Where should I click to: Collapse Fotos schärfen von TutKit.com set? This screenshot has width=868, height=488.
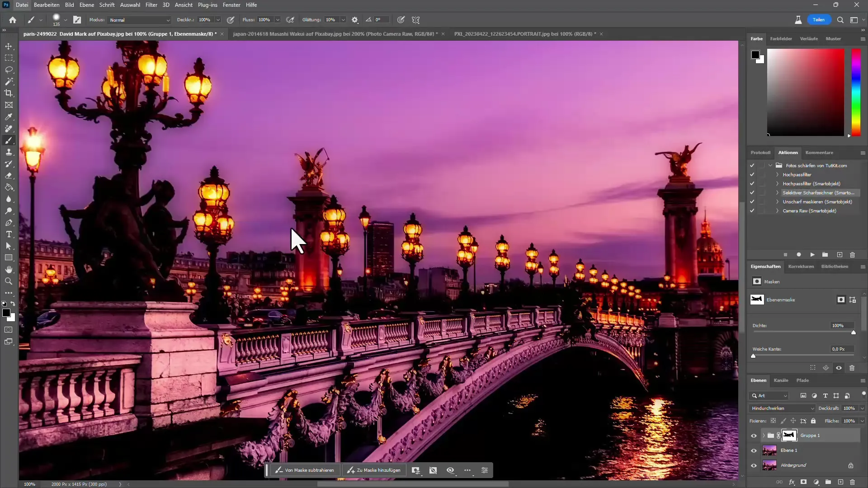[x=770, y=165]
